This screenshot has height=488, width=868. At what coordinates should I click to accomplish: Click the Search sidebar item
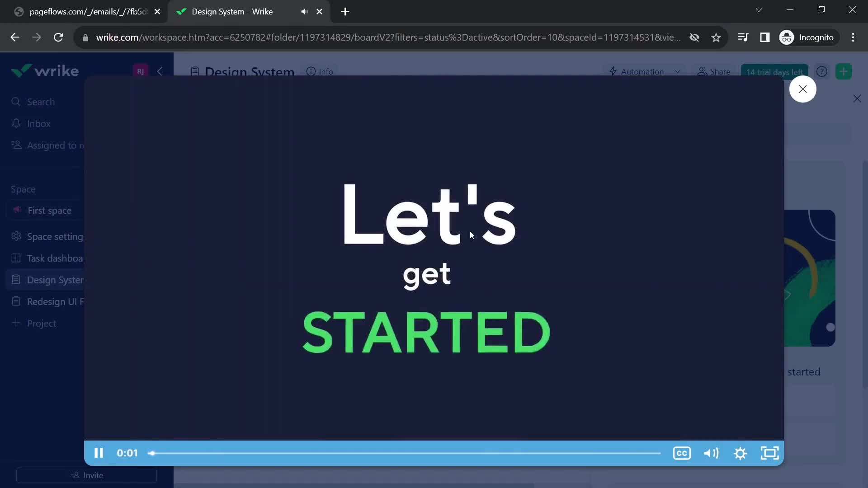tap(41, 101)
